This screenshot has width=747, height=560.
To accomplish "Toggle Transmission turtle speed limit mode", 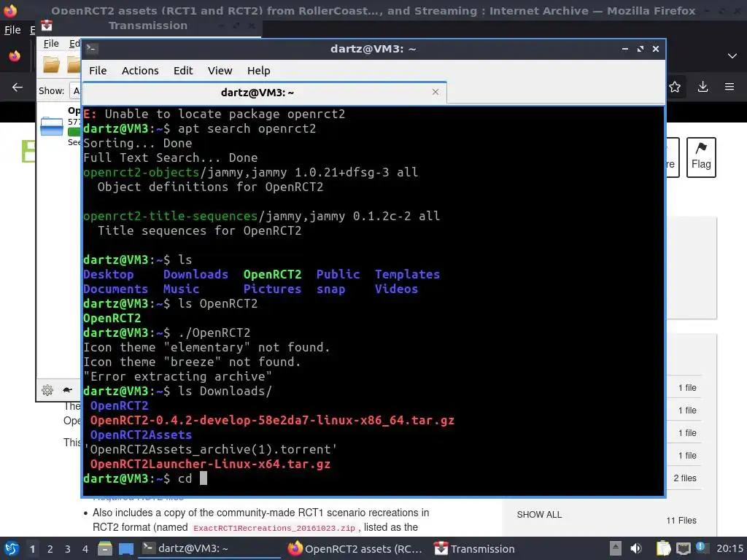I will pos(68,390).
